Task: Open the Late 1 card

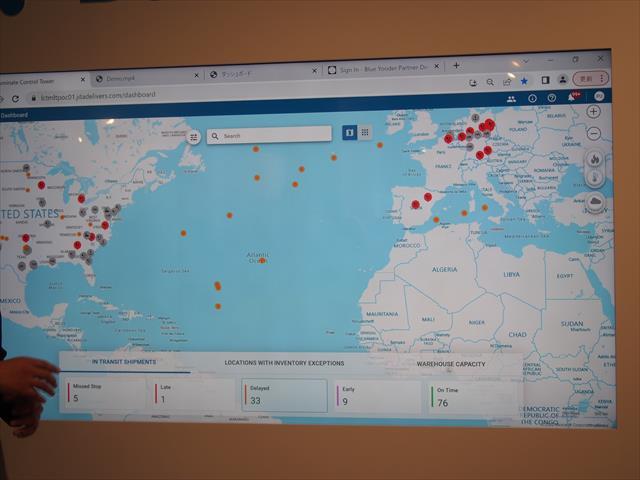Action: point(193,394)
